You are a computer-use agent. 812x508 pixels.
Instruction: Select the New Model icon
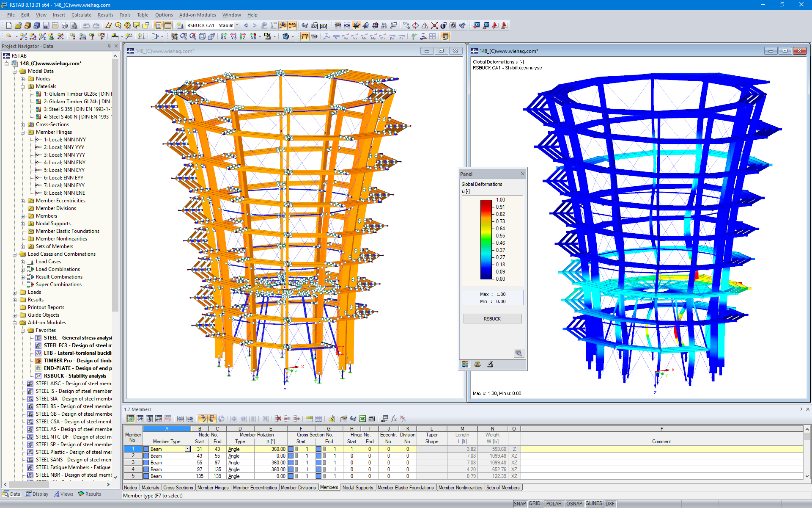(x=8, y=25)
